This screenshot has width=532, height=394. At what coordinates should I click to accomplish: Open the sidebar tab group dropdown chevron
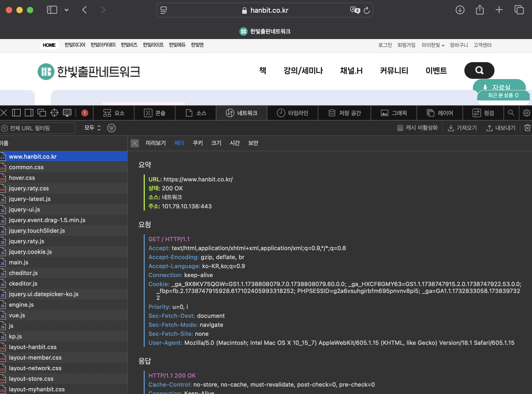(67, 10)
